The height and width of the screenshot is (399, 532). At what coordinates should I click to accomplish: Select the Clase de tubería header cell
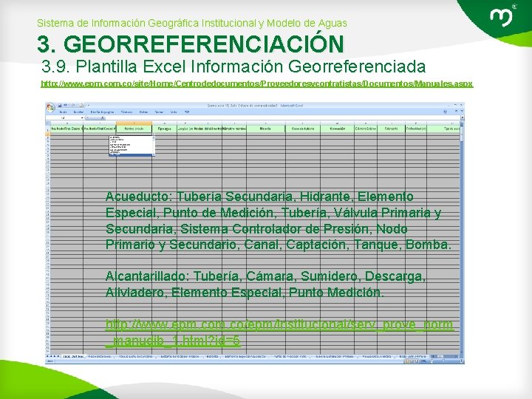(303, 129)
